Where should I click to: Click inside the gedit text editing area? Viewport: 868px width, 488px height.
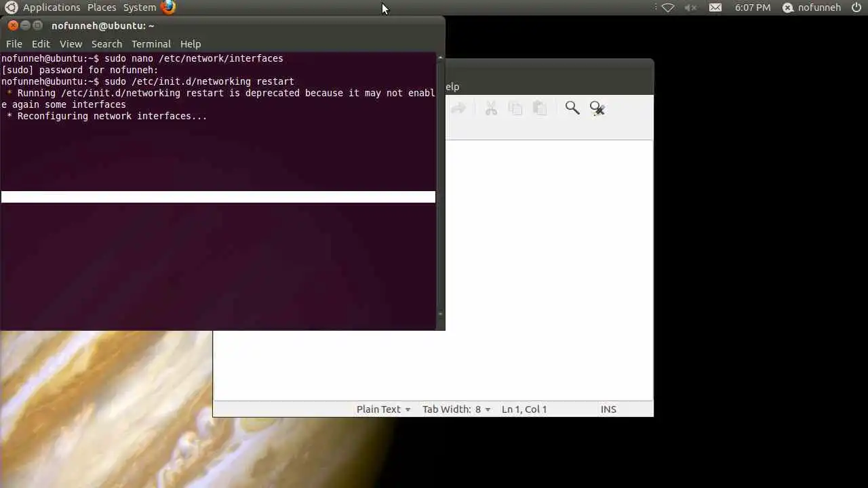tap(549, 269)
